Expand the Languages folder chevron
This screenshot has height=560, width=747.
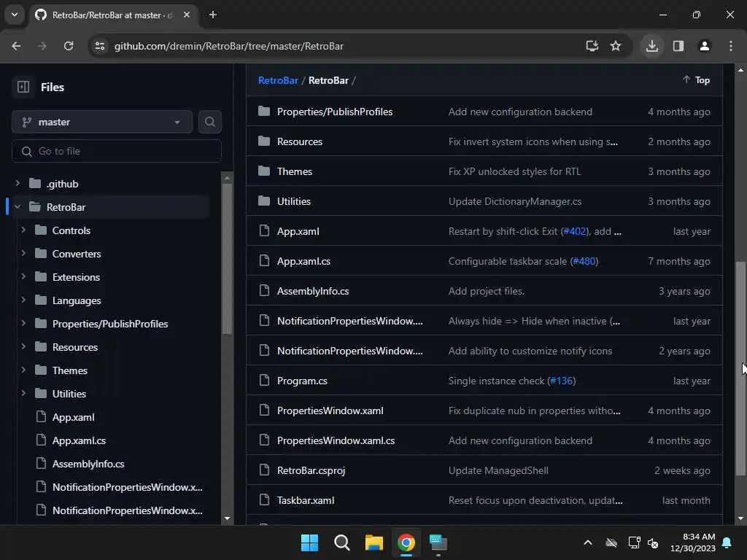pos(23,300)
